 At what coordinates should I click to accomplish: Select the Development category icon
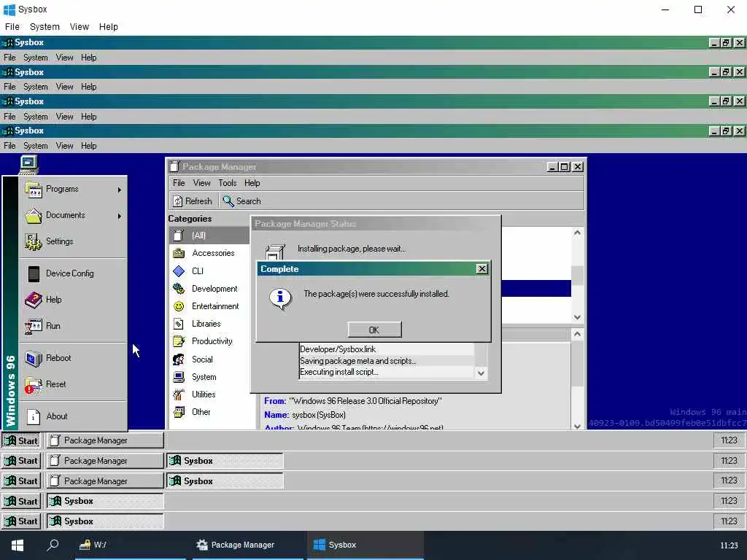(x=179, y=289)
